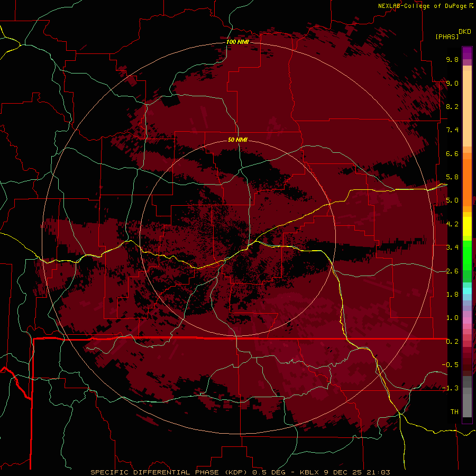Click the purple top swatch of legend
The height and width of the screenshot is (476, 476).
[x=467, y=53]
